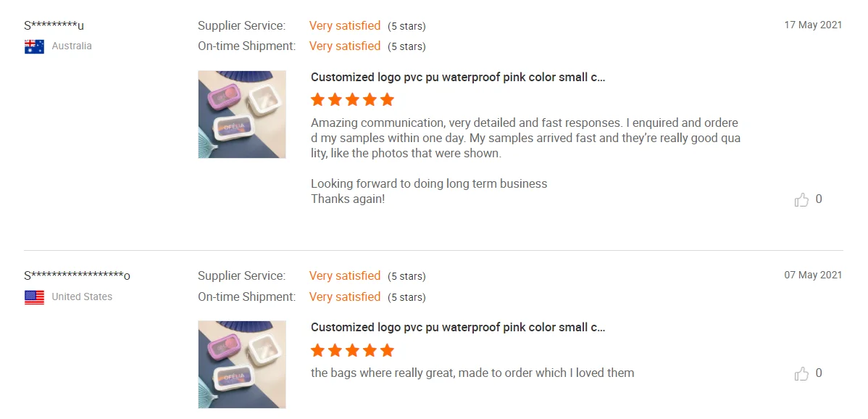Image resolution: width=868 pixels, height=419 pixels.
Task: Open product thumbnail in 07 May review
Action: point(242,365)
